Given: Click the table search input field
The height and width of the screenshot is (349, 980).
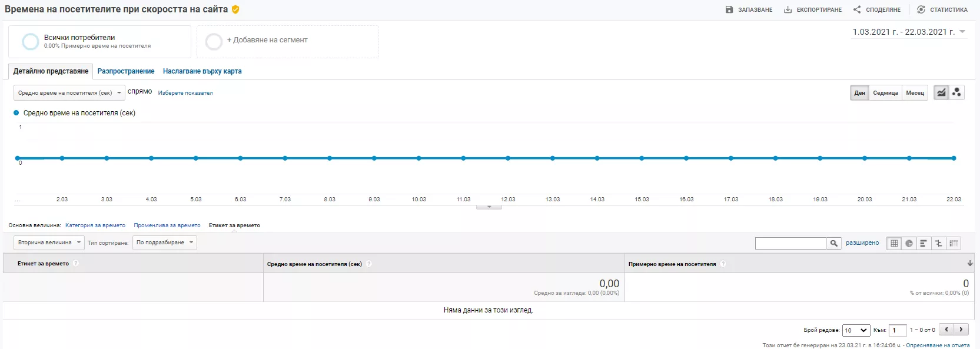Looking at the screenshot, I should 791,243.
